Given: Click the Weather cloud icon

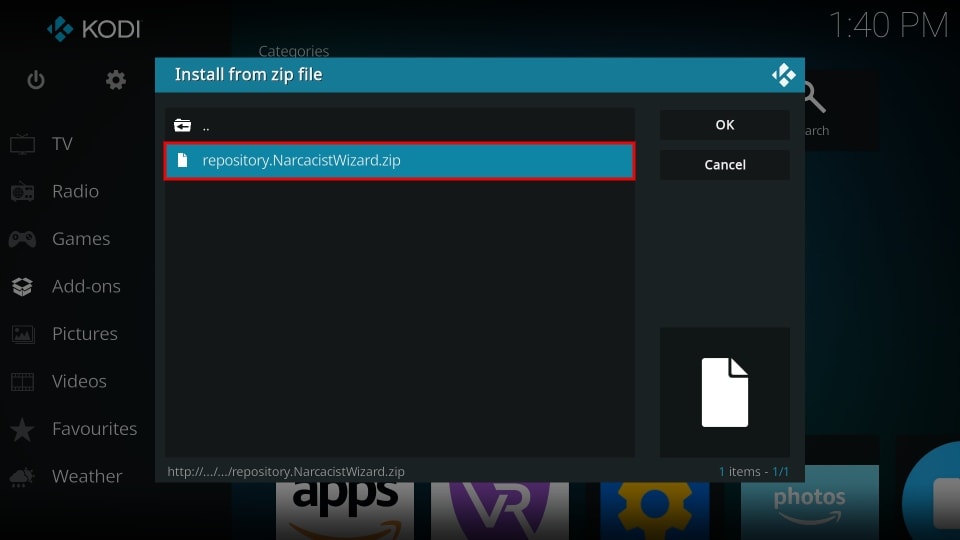Looking at the screenshot, I should [23, 476].
